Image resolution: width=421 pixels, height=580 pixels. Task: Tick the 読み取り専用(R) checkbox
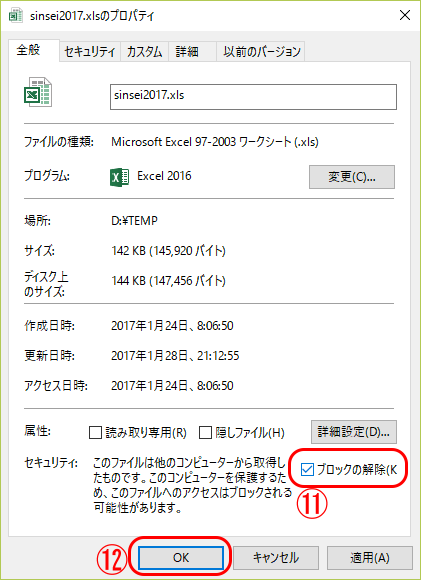(x=95, y=432)
